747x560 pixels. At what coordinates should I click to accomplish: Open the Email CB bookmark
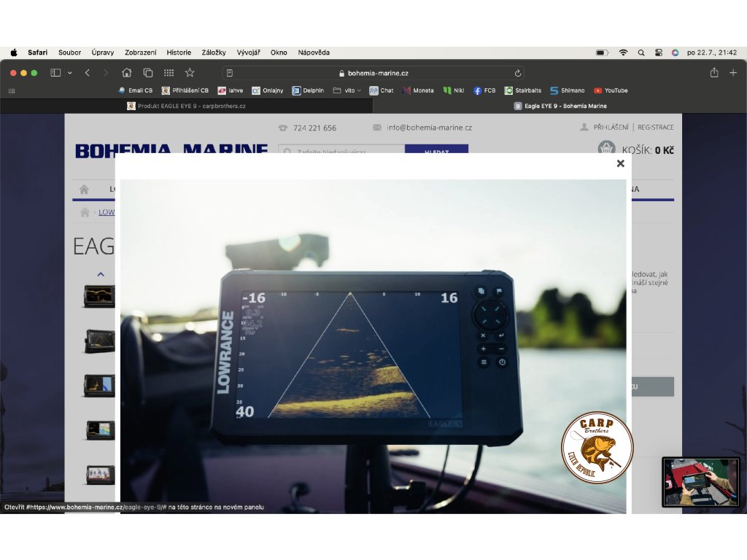135,90
